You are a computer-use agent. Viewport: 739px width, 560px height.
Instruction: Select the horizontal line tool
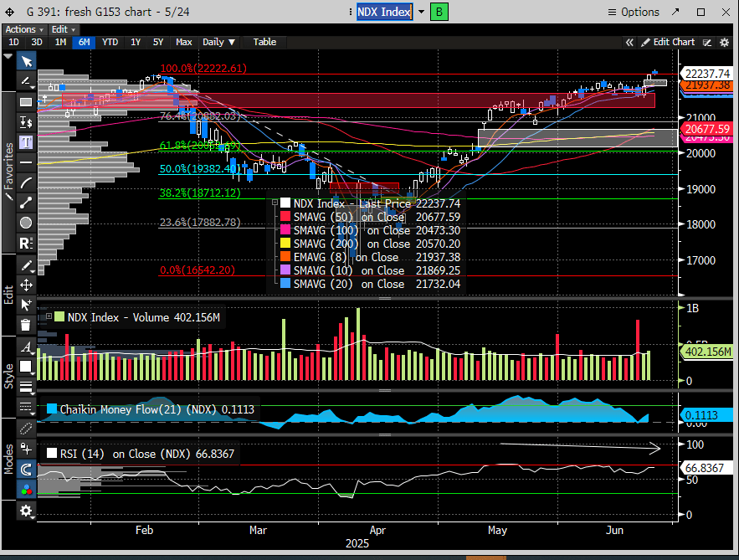pos(26,162)
